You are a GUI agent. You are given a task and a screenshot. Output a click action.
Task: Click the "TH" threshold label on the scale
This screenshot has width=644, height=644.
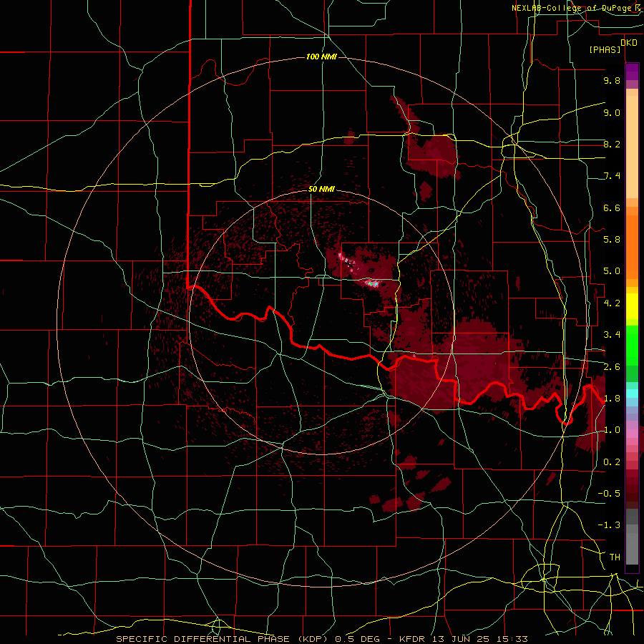click(615, 557)
